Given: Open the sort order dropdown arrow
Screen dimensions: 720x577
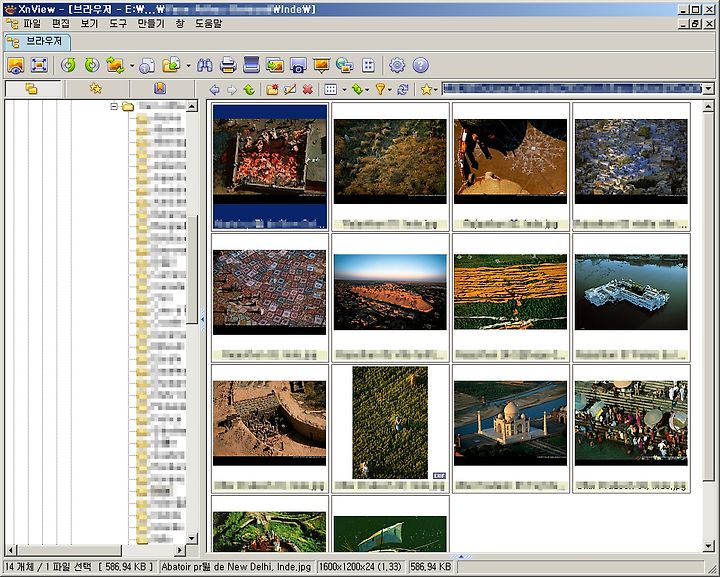Looking at the screenshot, I should 367,90.
